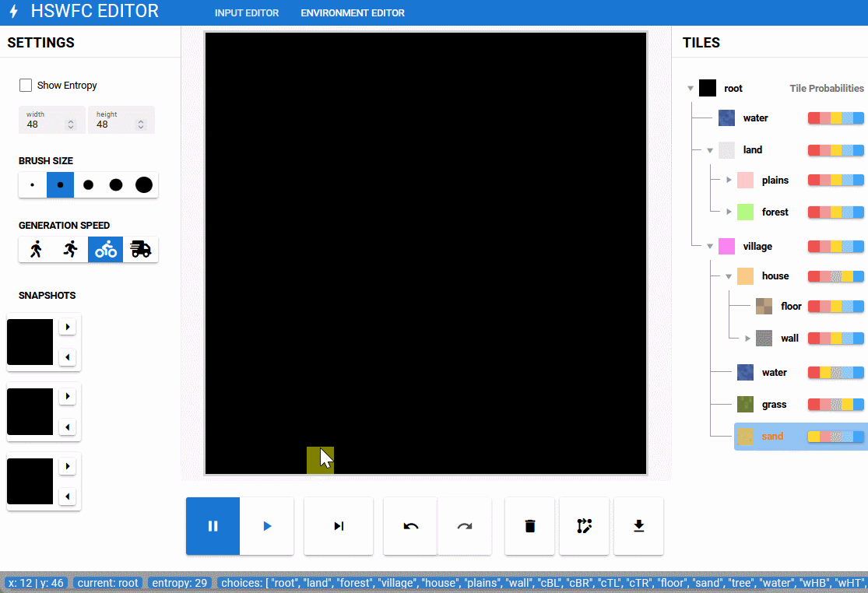
Task: Switch to the Input Editor tab
Action: (247, 13)
